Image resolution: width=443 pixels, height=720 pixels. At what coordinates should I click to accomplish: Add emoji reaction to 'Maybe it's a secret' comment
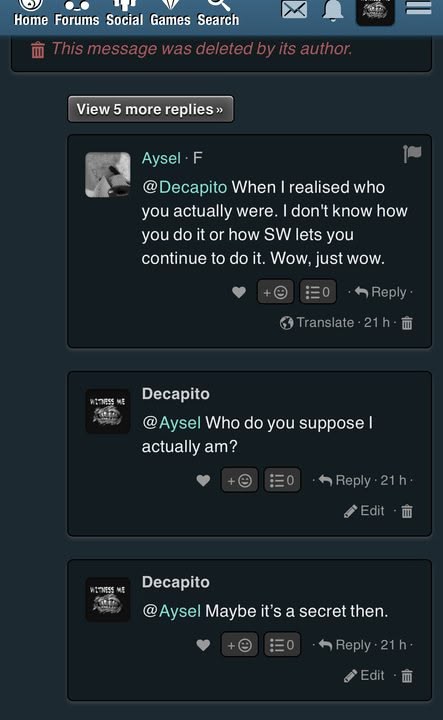(239, 645)
